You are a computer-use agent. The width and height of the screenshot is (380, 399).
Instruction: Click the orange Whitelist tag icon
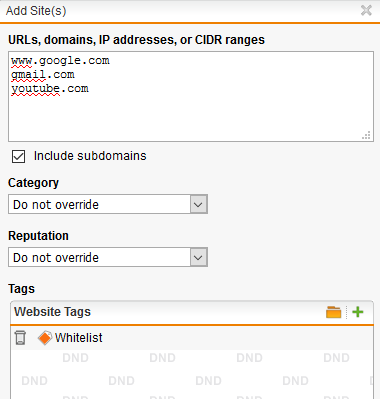45,338
